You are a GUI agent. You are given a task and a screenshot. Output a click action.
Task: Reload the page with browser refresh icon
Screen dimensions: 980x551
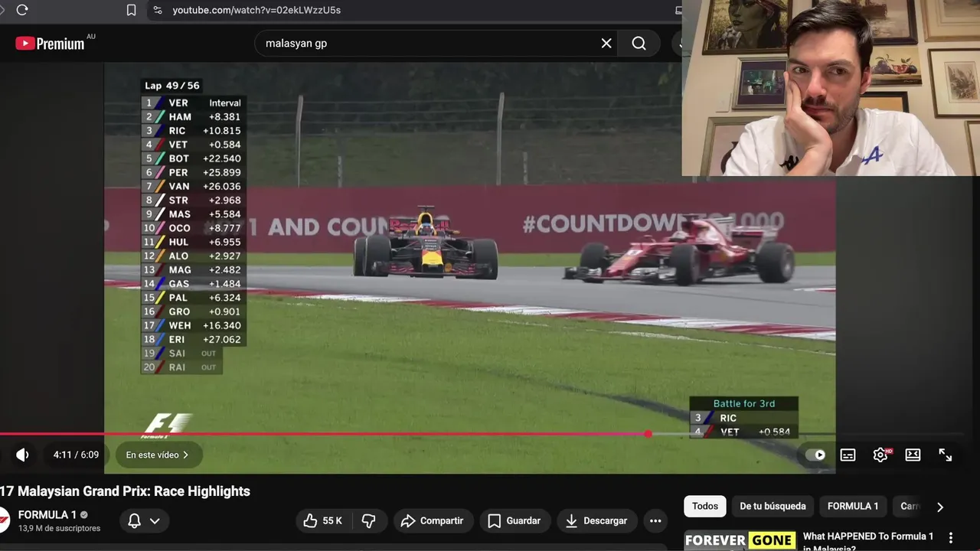[22, 10]
